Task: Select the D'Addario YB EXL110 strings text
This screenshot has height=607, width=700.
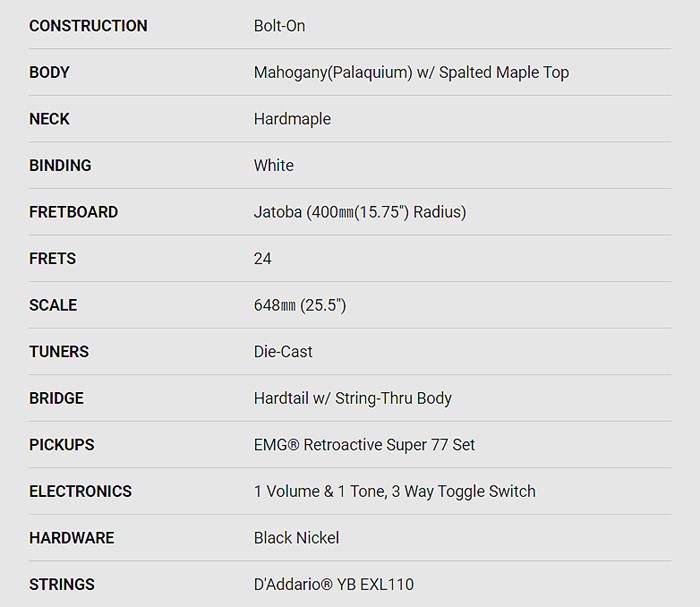Action: (334, 584)
